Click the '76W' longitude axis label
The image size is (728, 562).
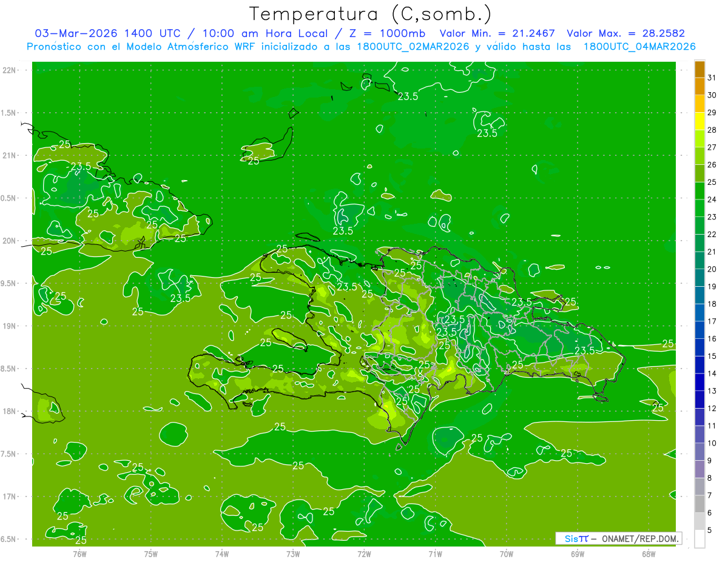[79, 554]
